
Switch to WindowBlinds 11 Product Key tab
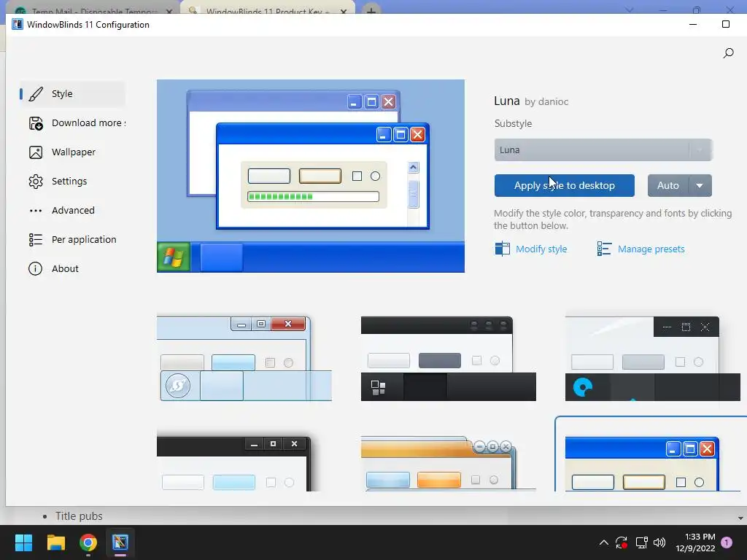click(x=268, y=9)
